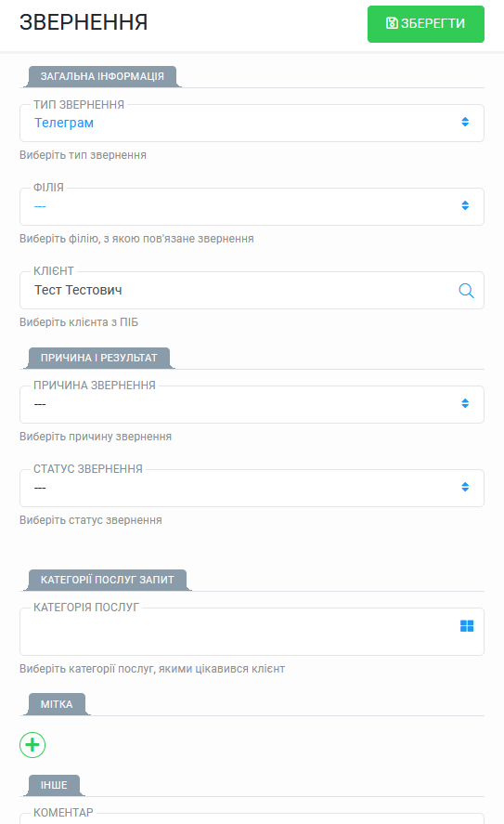Click the Телеграм selected value
Viewport: 504px width, 824px height.
click(64, 123)
